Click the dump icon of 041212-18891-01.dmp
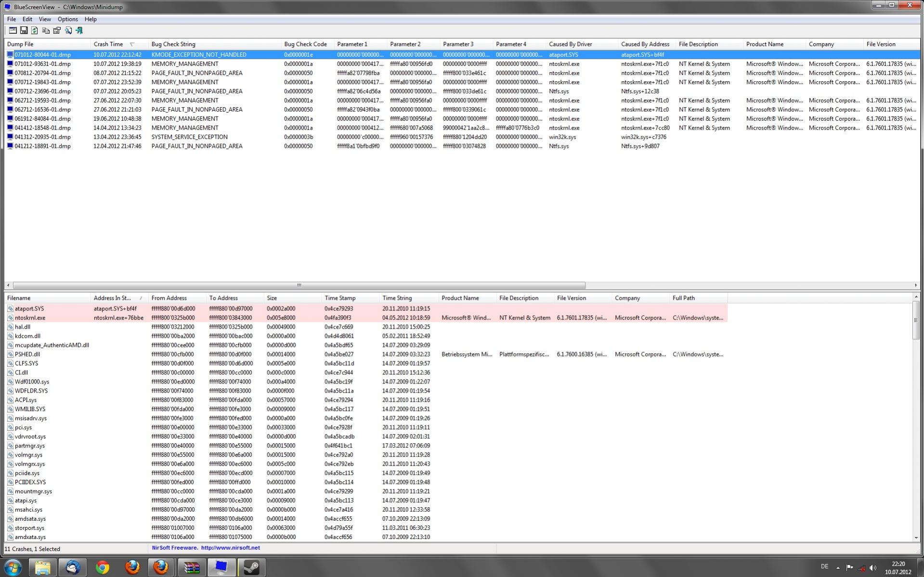The width and height of the screenshot is (924, 577). coord(10,146)
